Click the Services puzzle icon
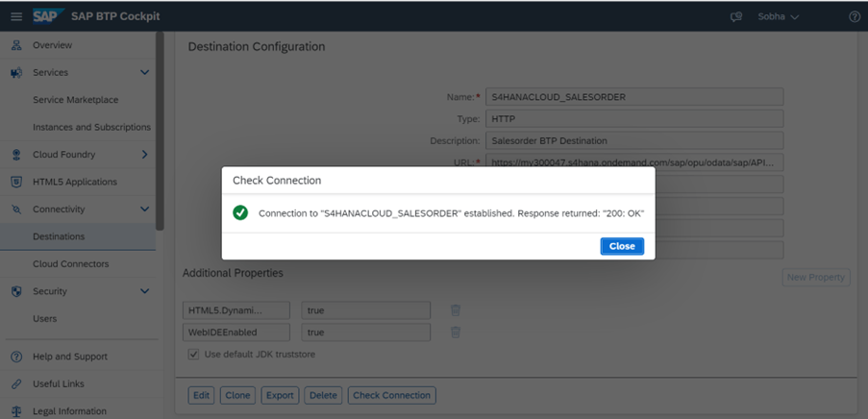This screenshot has width=868, height=419. 16,72
